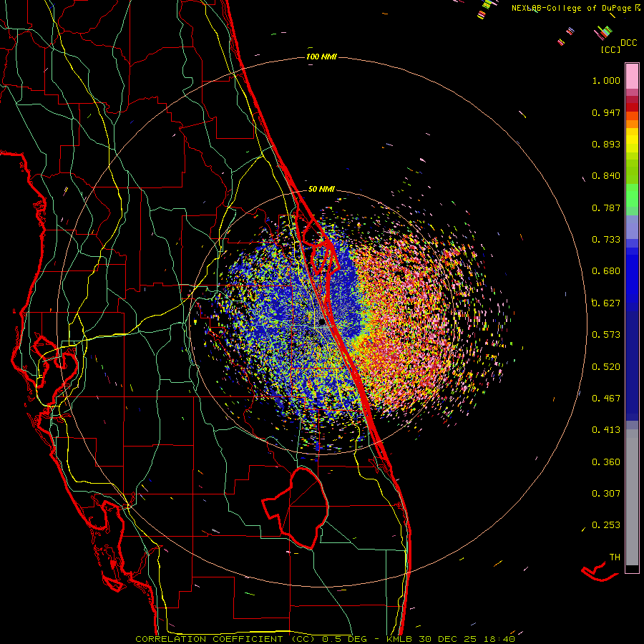
Task: Select the 0.307 scale value
Action: coord(606,493)
